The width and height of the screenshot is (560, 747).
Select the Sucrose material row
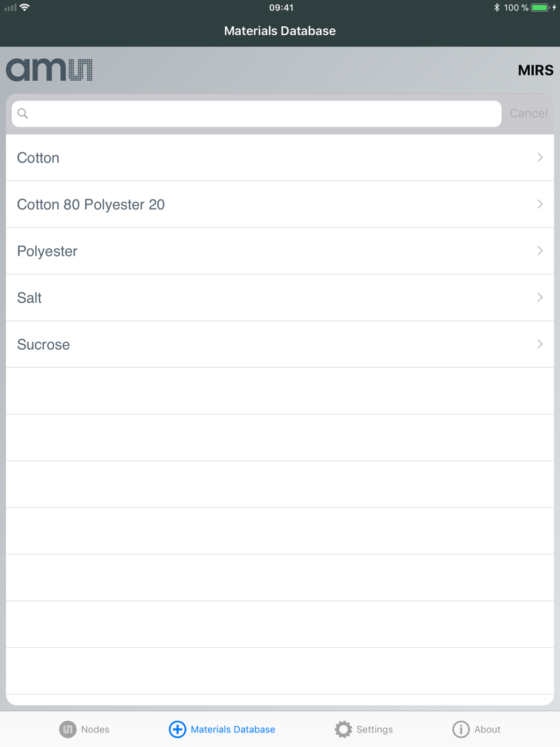pyautogui.click(x=280, y=344)
